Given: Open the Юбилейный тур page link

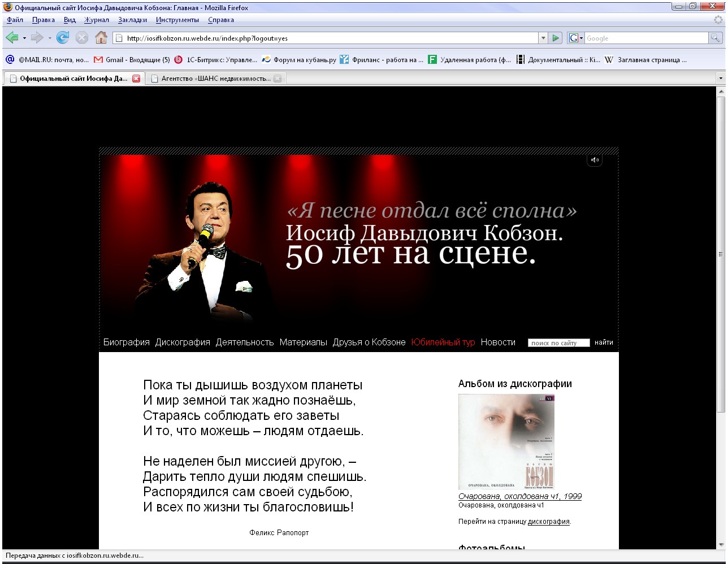Looking at the screenshot, I should [443, 342].
